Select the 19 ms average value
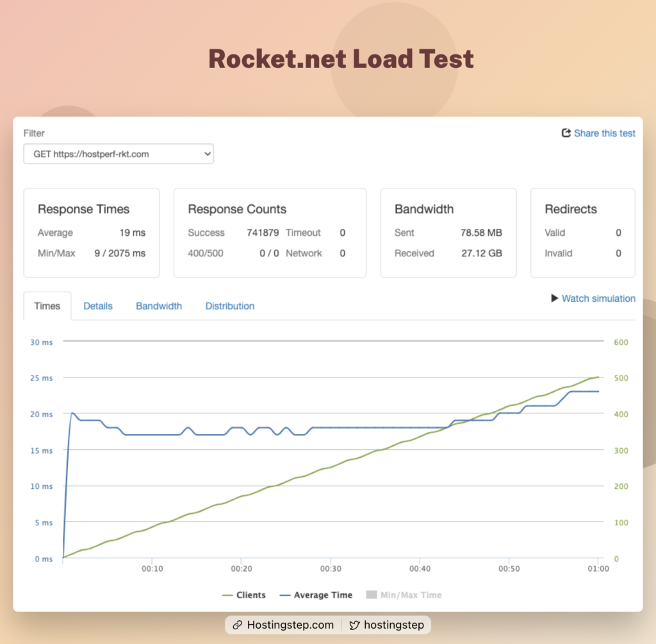Image resolution: width=656 pixels, height=644 pixels. point(133,233)
